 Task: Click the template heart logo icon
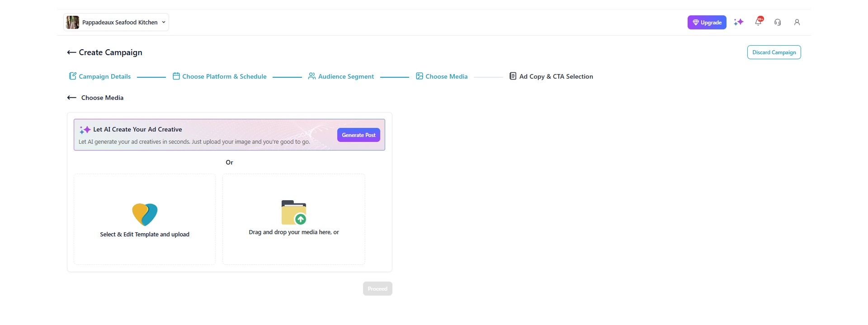coord(145,214)
